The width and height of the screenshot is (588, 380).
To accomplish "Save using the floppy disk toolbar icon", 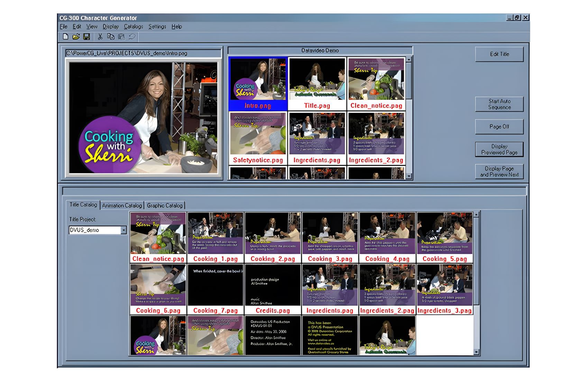I will pyautogui.click(x=86, y=37).
